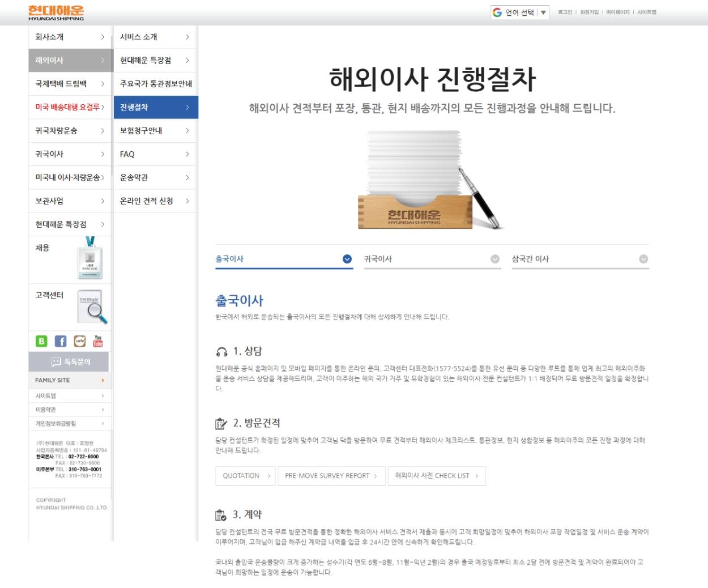Image resolution: width=708 pixels, height=588 pixels.
Task: Click the 미주본부 phone number 310-763-0001
Action: [x=85, y=470]
